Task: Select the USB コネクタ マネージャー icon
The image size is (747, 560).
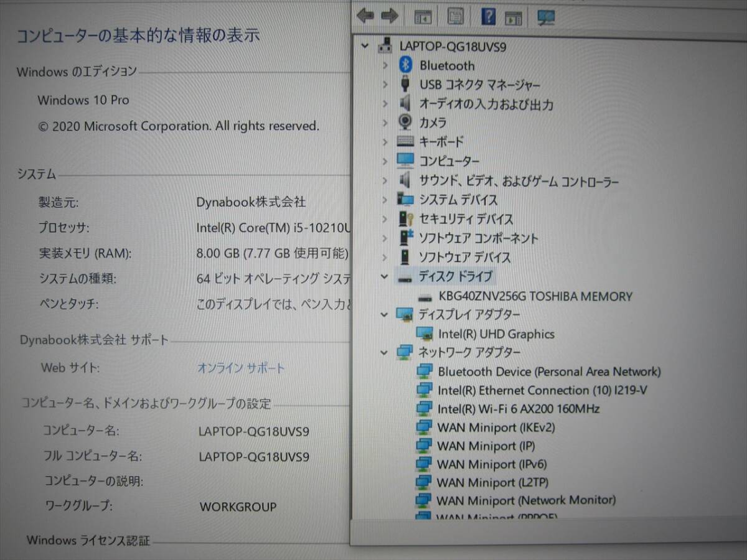Action: click(x=405, y=84)
